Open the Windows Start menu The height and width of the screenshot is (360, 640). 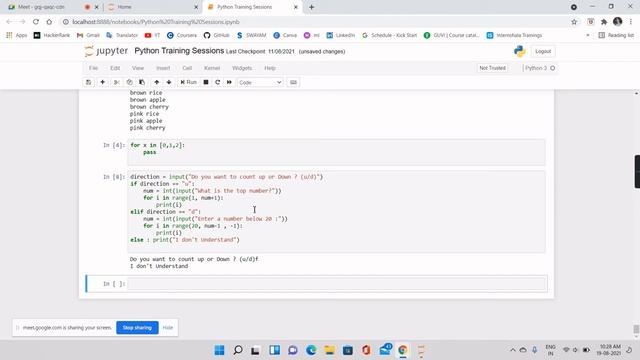click(x=220, y=350)
